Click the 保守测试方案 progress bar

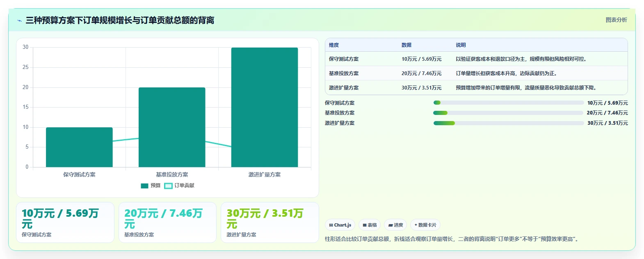508,103
